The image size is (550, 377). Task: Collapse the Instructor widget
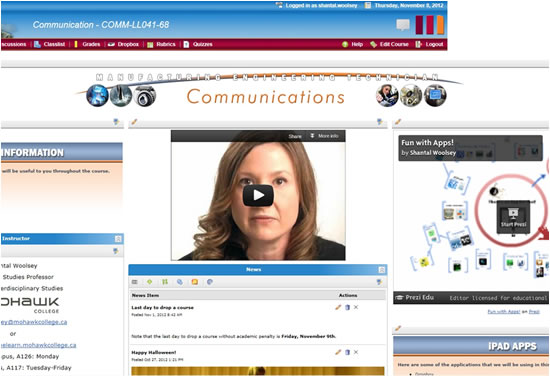coord(118,239)
